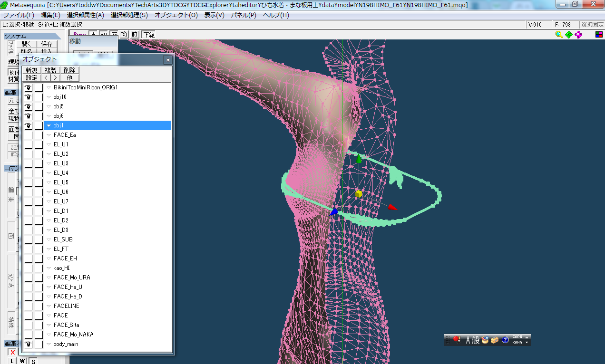Image resolution: width=605 pixels, height=364 pixels.
Task: Click the four-color viewport layout icon
Action: 599,34
